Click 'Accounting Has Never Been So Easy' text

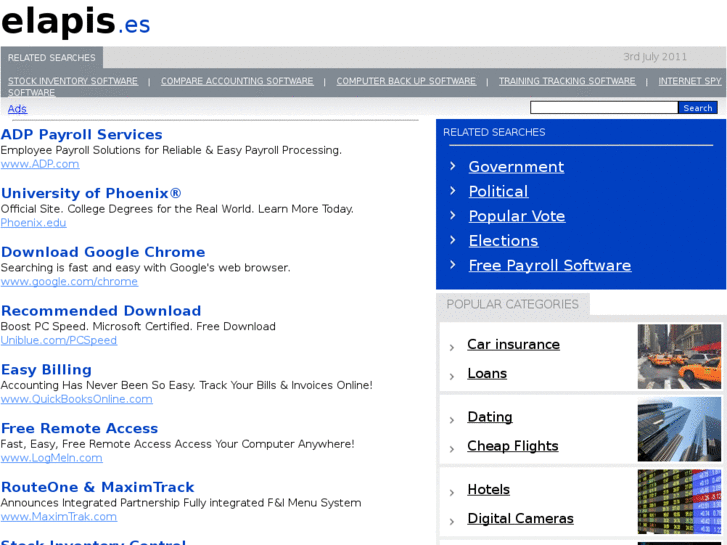[x=187, y=385]
